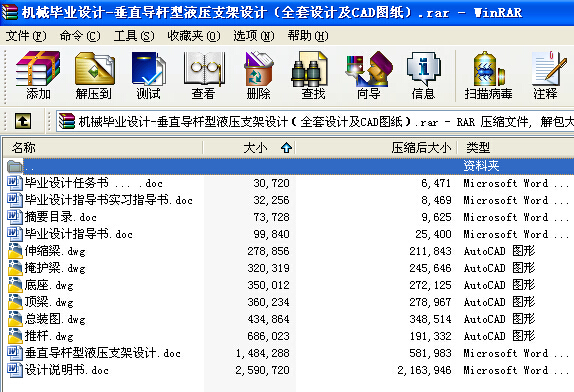Click the 注释 (Comment) toolbar icon
This screenshot has width=574, height=392.
click(x=548, y=68)
